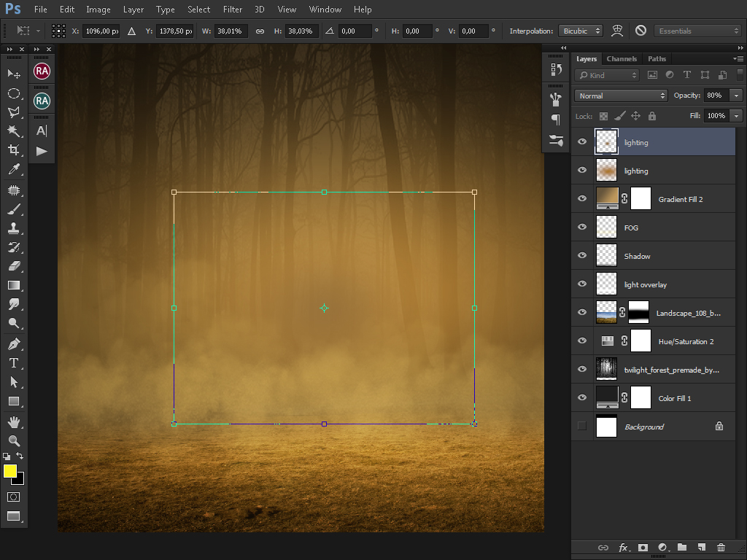Select the Eraser tool
Screen dimensions: 747x560
[14, 266]
